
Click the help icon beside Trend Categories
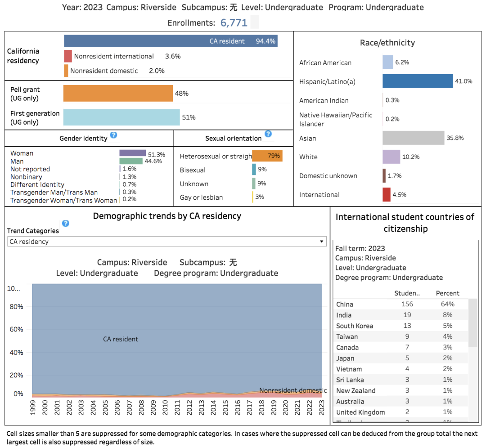coord(65,224)
